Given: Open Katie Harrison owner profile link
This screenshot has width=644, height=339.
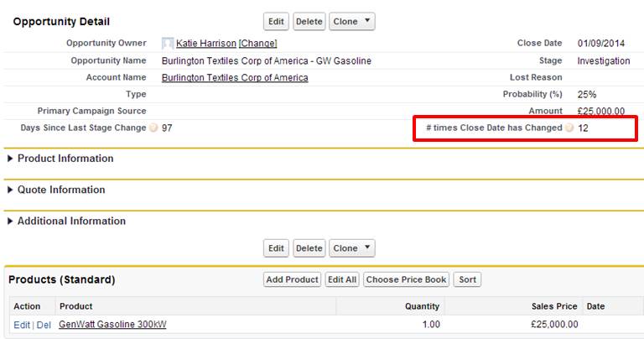Looking at the screenshot, I should click(x=205, y=44).
